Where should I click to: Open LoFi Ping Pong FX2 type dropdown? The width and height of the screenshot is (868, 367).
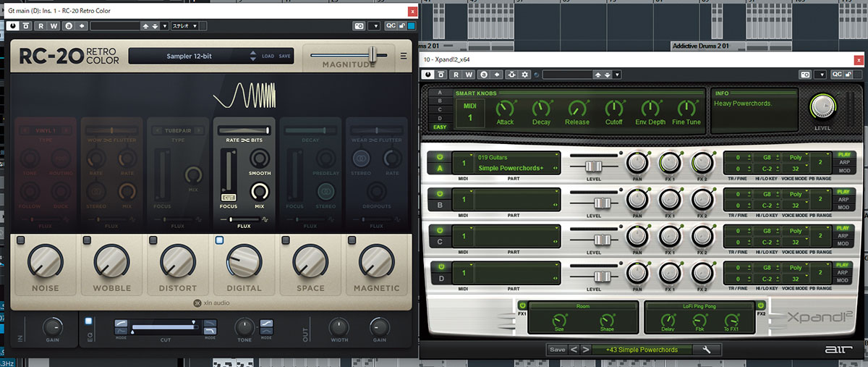pos(699,306)
